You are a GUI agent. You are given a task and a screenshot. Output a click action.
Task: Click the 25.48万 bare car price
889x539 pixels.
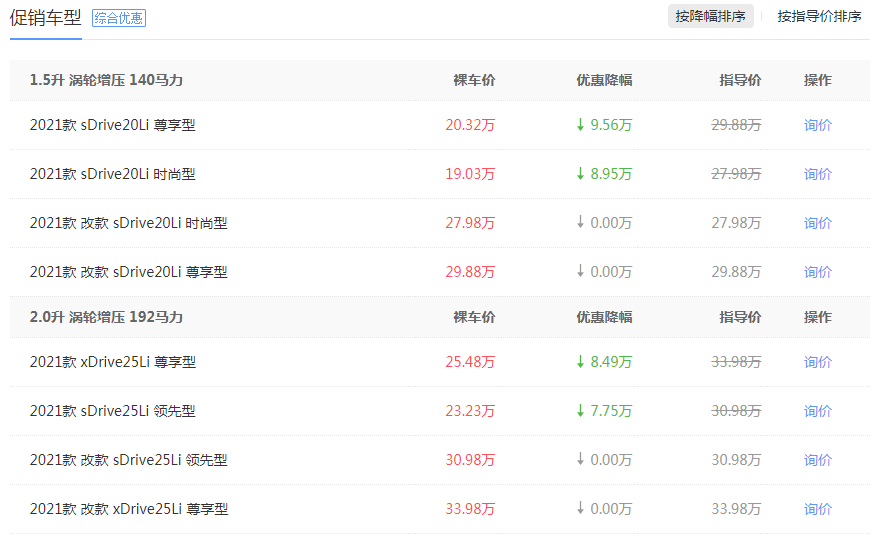click(470, 362)
